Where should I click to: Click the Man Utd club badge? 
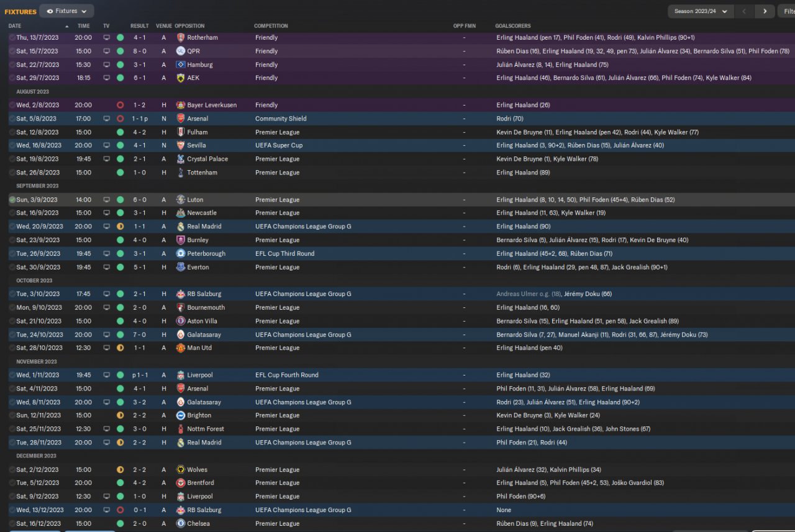[181, 348]
